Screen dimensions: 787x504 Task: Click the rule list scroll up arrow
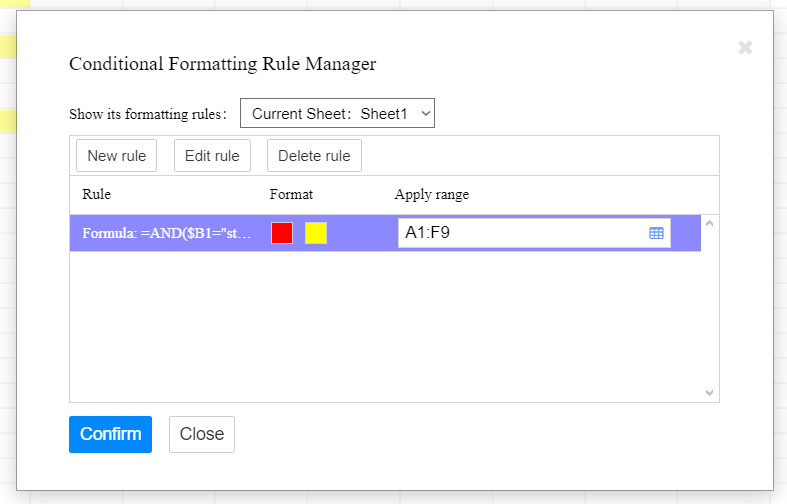[710, 222]
